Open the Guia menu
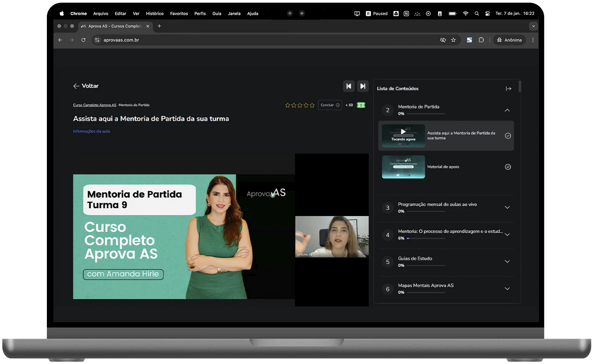 (217, 14)
